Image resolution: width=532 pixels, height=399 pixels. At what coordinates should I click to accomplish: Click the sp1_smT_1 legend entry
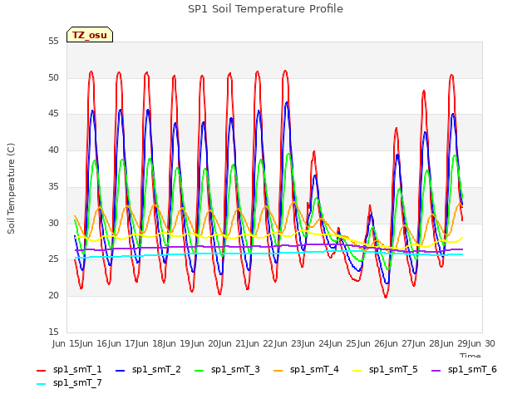pyautogui.click(x=69, y=369)
